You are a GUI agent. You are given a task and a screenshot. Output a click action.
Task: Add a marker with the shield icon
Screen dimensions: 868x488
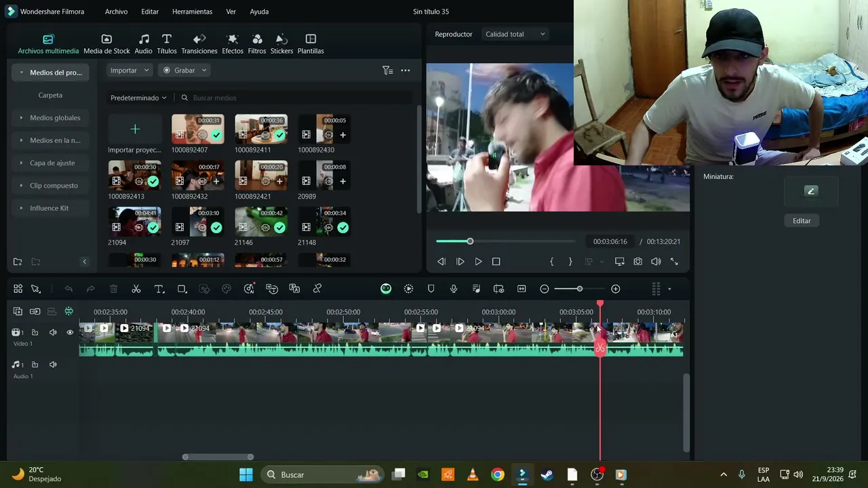click(431, 289)
